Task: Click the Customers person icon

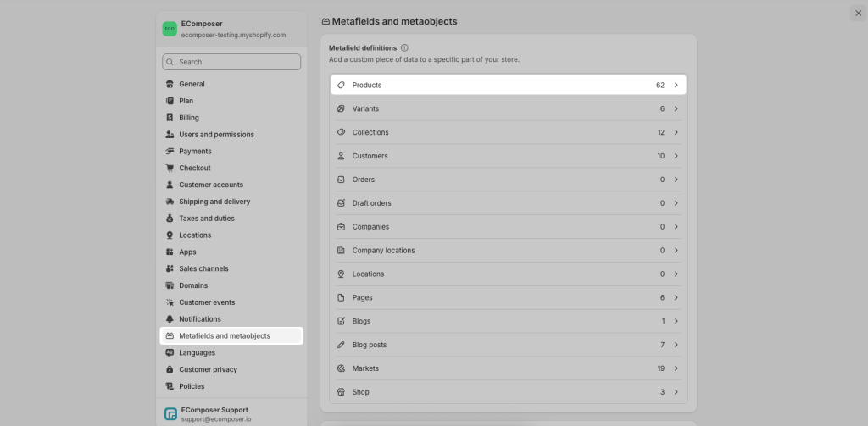Action: click(x=341, y=156)
